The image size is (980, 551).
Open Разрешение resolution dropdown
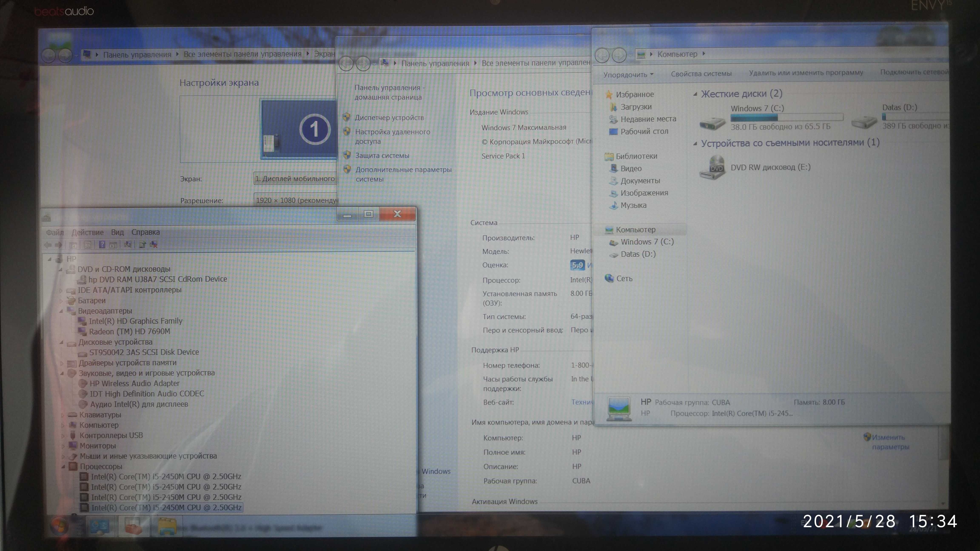[x=296, y=200]
